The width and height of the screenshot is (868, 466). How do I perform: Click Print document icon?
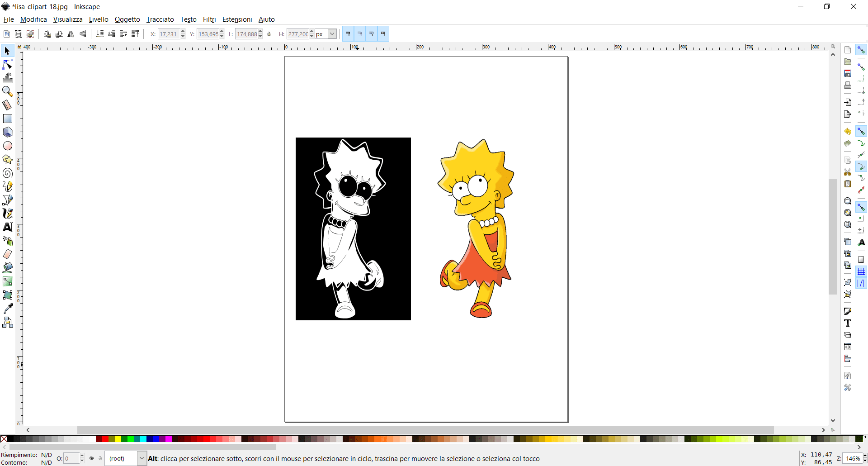point(848,85)
